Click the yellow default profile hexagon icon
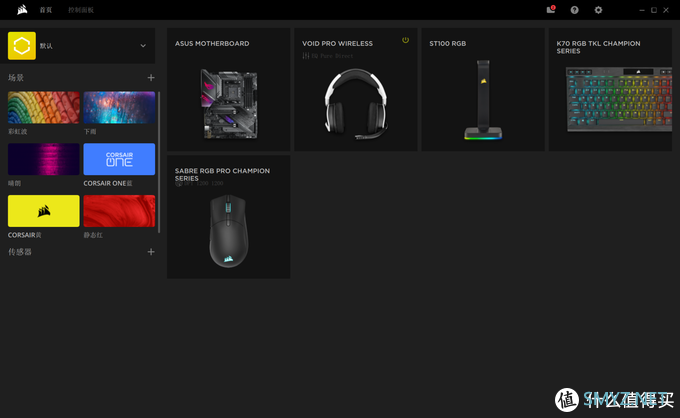680x418 pixels. point(22,46)
